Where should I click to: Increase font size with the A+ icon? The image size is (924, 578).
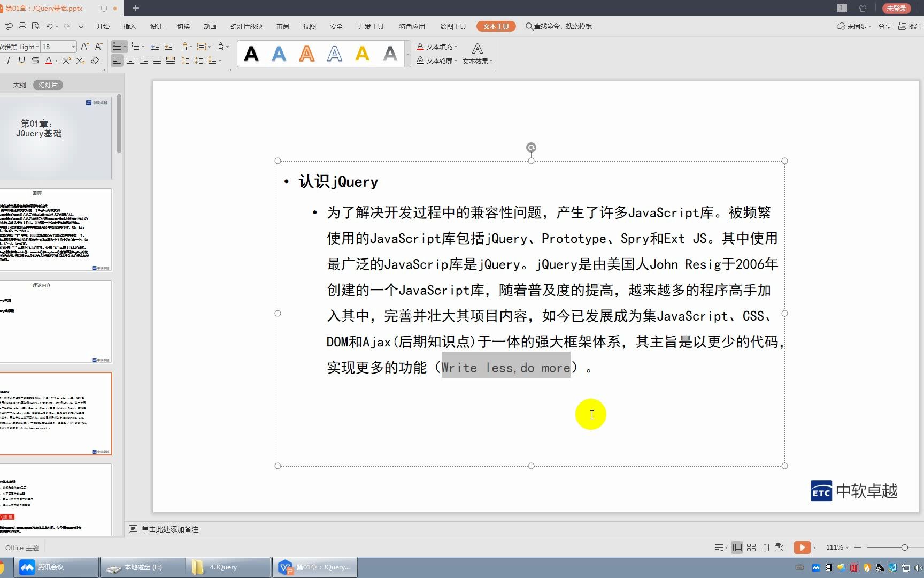84,47
